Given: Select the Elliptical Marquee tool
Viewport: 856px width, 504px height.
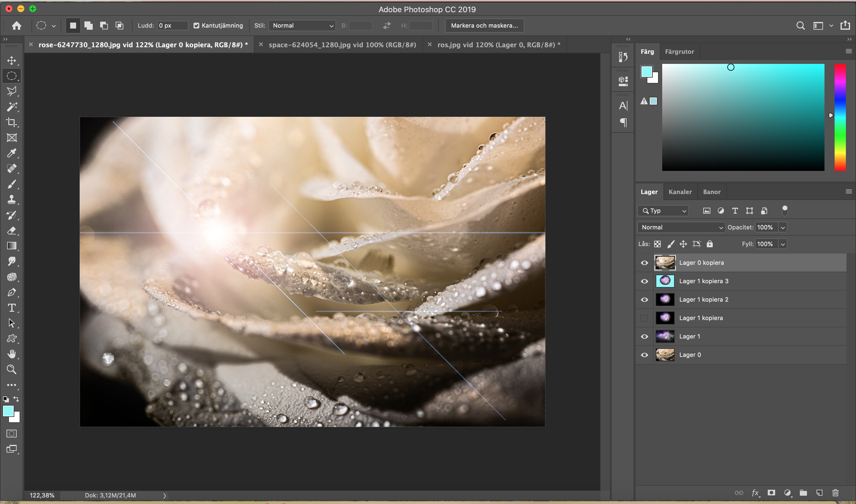Looking at the screenshot, I should tap(12, 76).
